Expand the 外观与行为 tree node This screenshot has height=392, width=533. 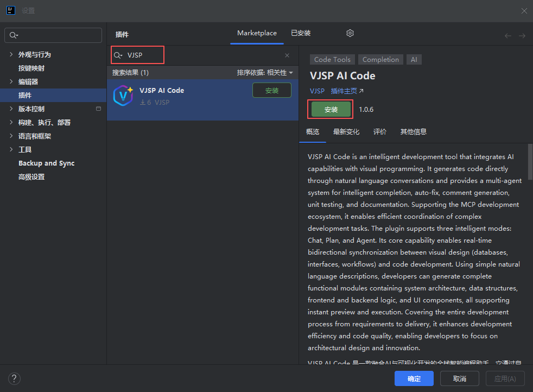[11, 54]
